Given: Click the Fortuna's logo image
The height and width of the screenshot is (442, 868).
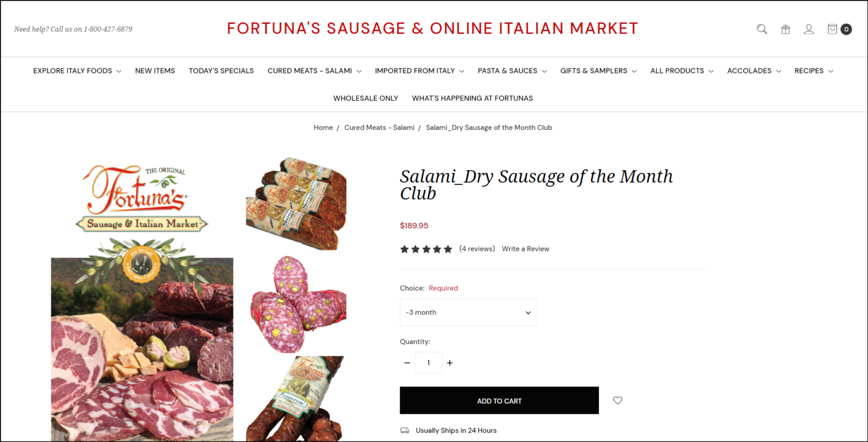Looking at the screenshot, I should (x=142, y=195).
